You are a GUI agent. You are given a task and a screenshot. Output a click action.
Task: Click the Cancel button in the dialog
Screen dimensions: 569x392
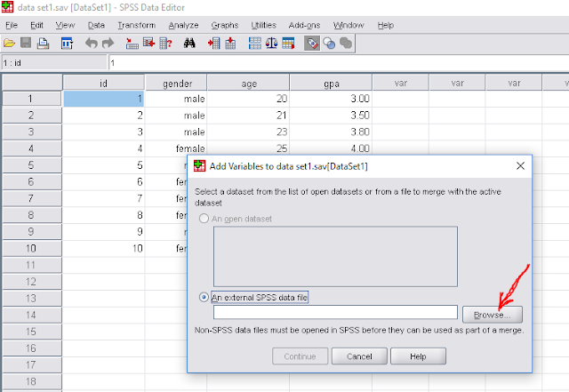coord(359,356)
